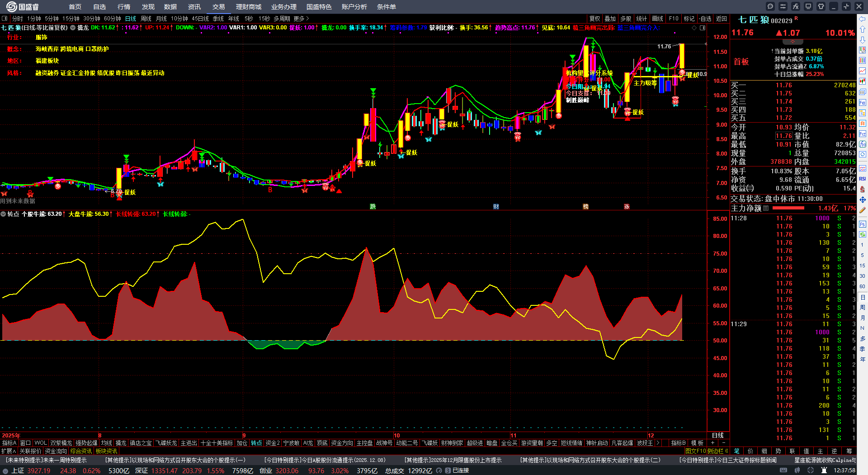
Task: Expand the 扩展 panel at bottom-left
Action: tap(9, 451)
